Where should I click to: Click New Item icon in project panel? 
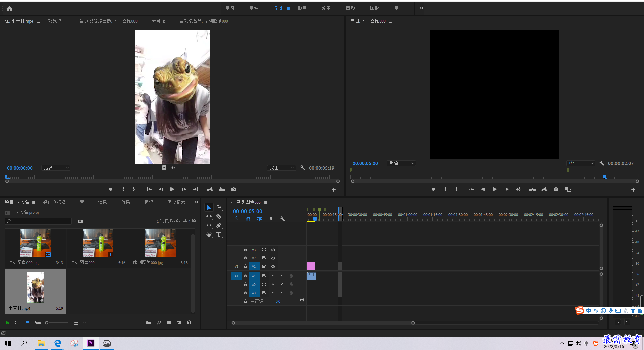[179, 323]
